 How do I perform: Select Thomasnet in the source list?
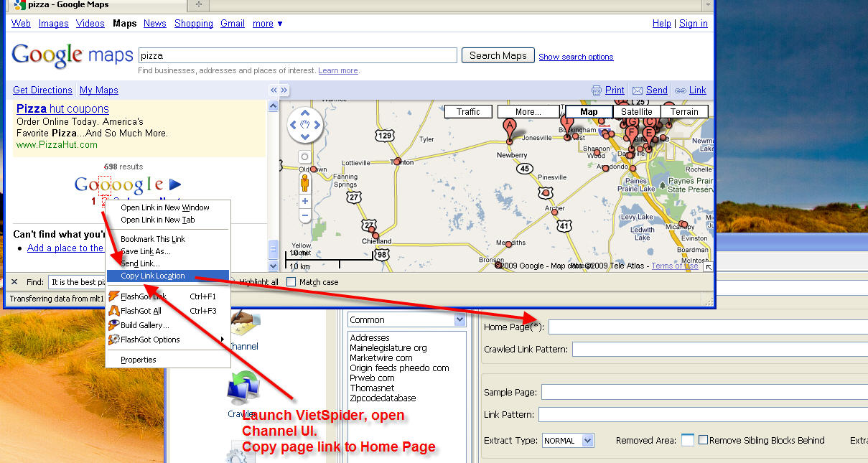click(372, 388)
